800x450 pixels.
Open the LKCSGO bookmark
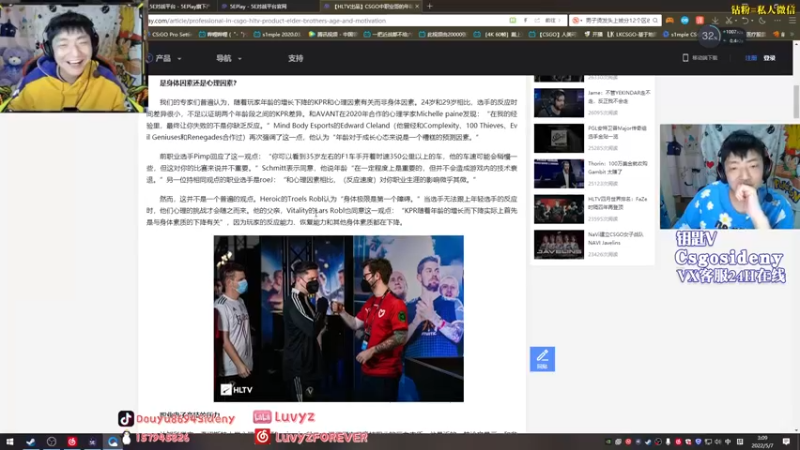(x=632, y=34)
